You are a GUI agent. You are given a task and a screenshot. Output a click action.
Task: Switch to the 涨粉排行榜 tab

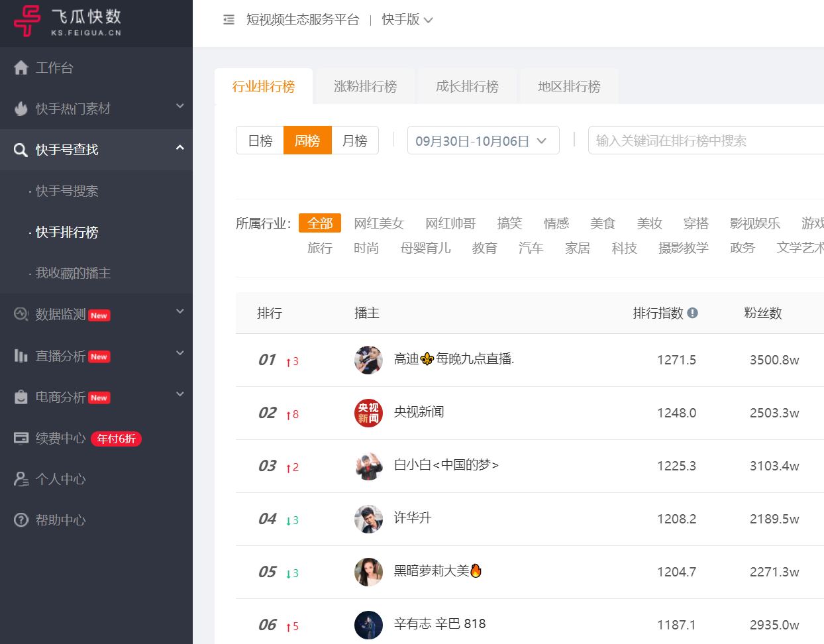tap(365, 85)
